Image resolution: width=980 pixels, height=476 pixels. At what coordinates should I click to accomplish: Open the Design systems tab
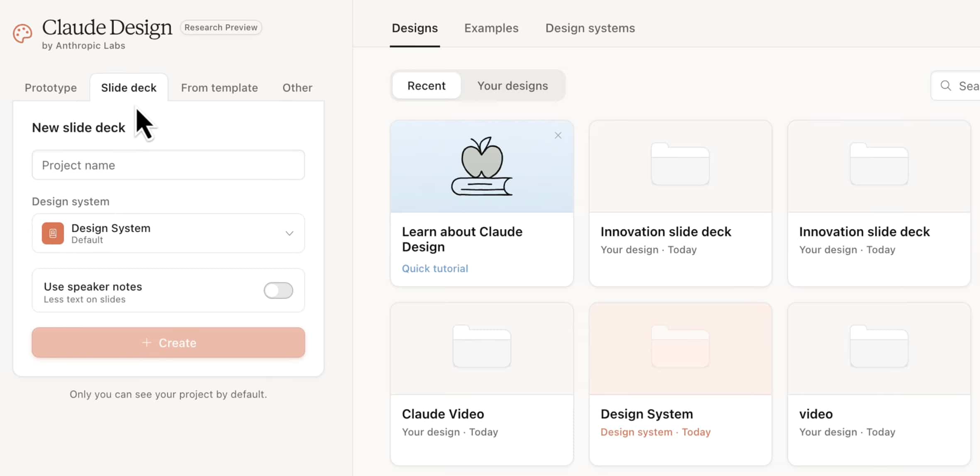pos(590,28)
